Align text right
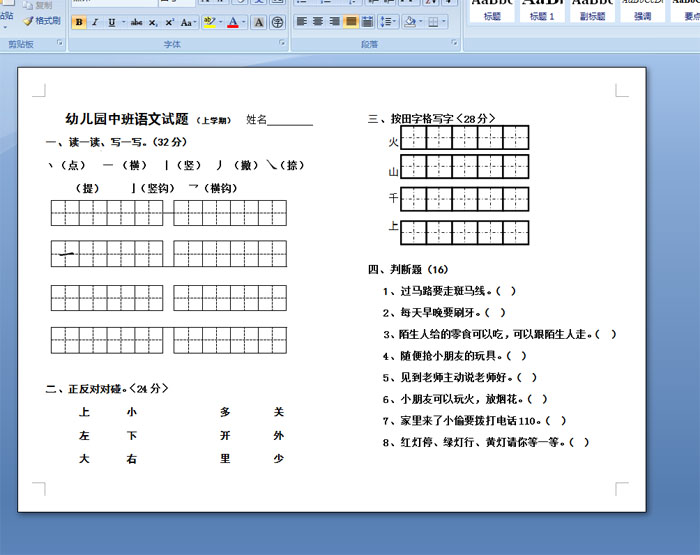This screenshot has height=555, width=700. [334, 21]
